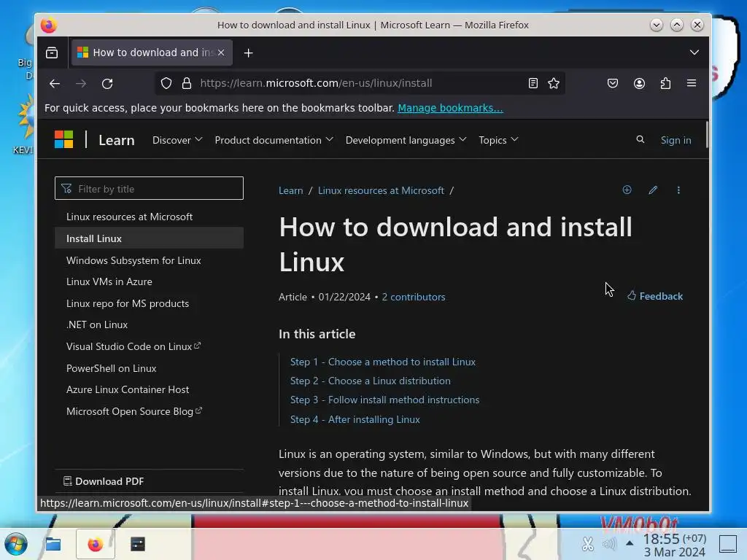Image resolution: width=747 pixels, height=560 pixels.
Task: Click the Microsoft logo
Action: click(64, 140)
